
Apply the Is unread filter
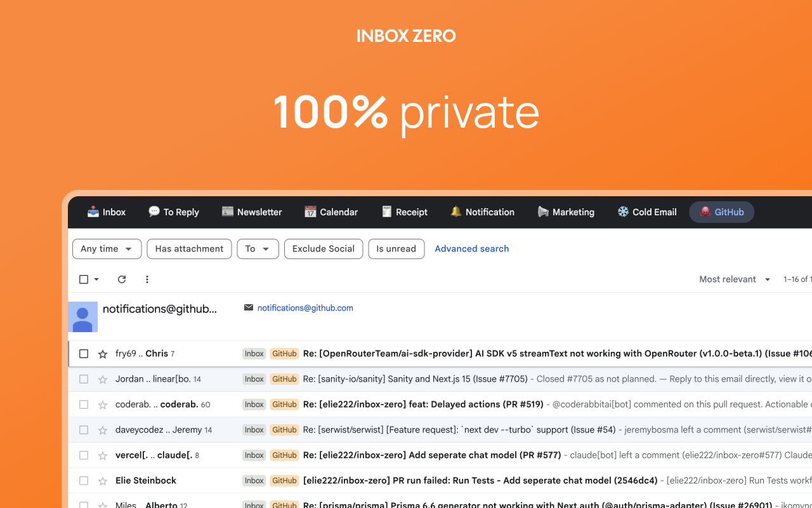(396, 249)
